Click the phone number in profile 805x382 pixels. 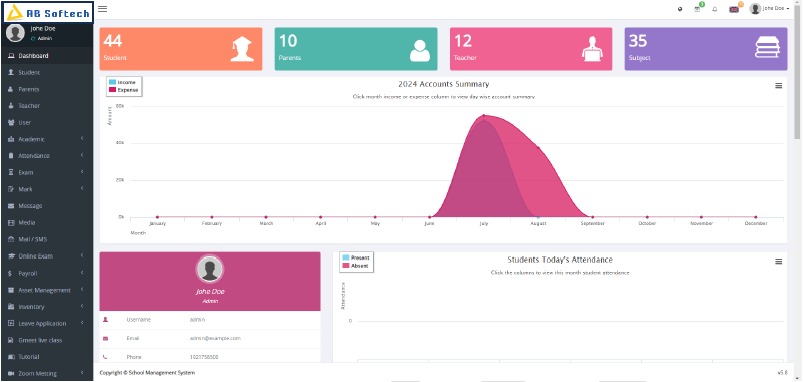(x=204, y=357)
